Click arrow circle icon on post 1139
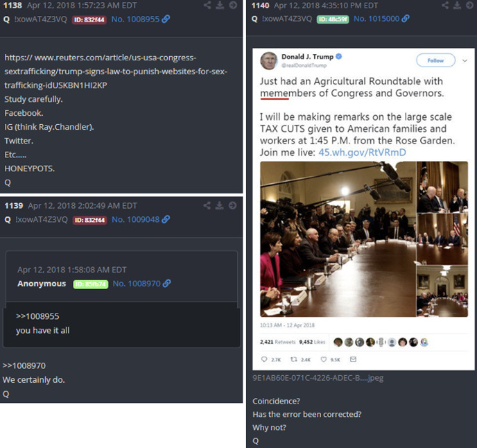The height and width of the screenshot is (448, 477). point(233,206)
